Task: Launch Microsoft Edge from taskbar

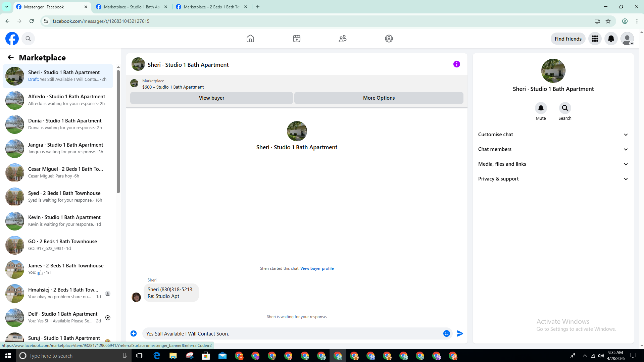Action: pyautogui.click(x=157, y=356)
